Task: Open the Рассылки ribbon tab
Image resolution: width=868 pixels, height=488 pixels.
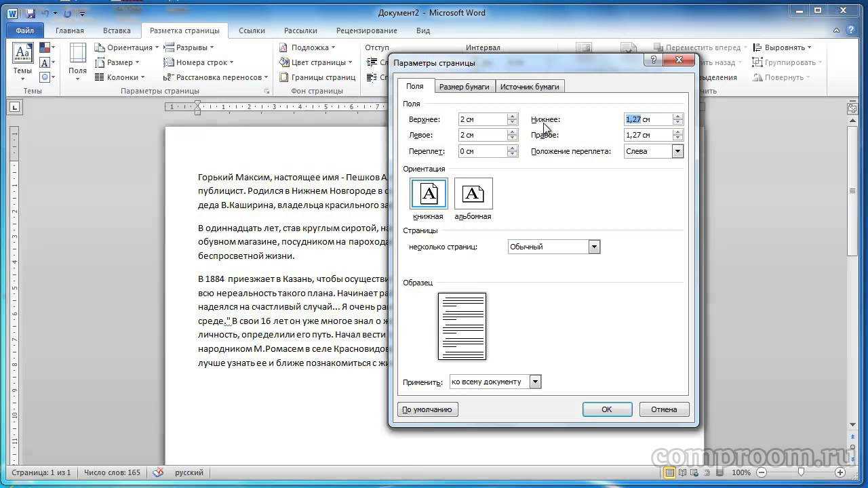Action: [300, 30]
